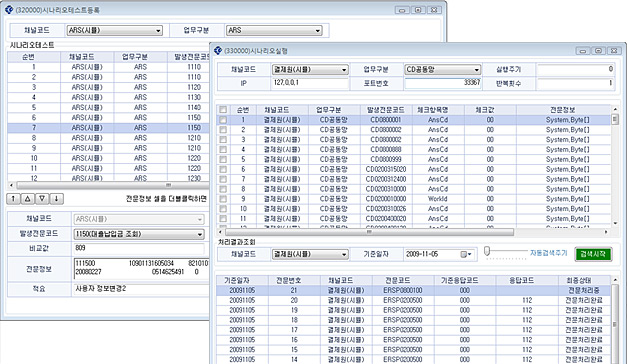Click the app icon in the 시나리오테스트등록 title bar
This screenshot has width=627, height=364.
(x=9, y=10)
